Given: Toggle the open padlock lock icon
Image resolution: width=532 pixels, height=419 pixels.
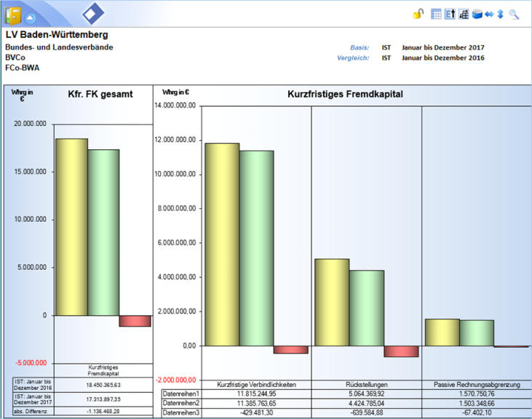Looking at the screenshot, I should [418, 14].
